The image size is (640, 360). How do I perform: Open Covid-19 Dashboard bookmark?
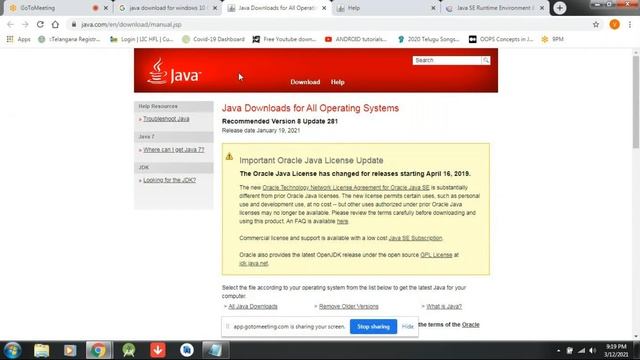pos(213,39)
